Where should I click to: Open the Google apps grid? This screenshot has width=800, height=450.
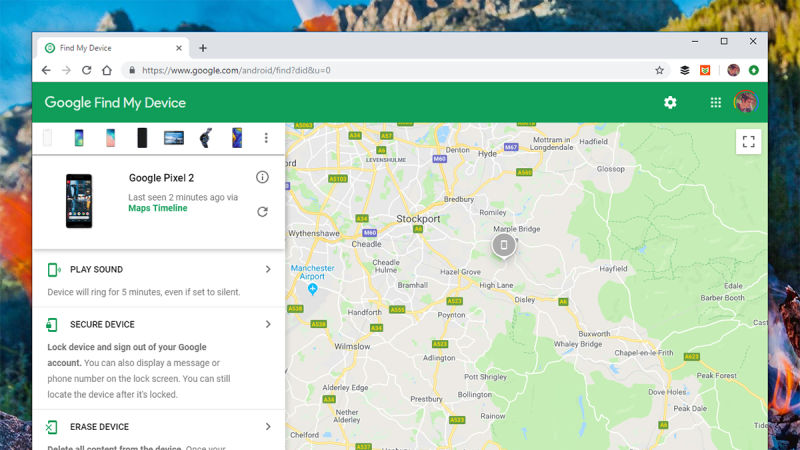(716, 103)
